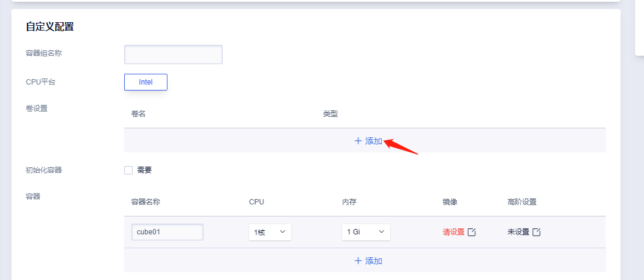The width and height of the screenshot is (644, 280).
Task: Select the Intel CPU platform button
Action: [146, 82]
